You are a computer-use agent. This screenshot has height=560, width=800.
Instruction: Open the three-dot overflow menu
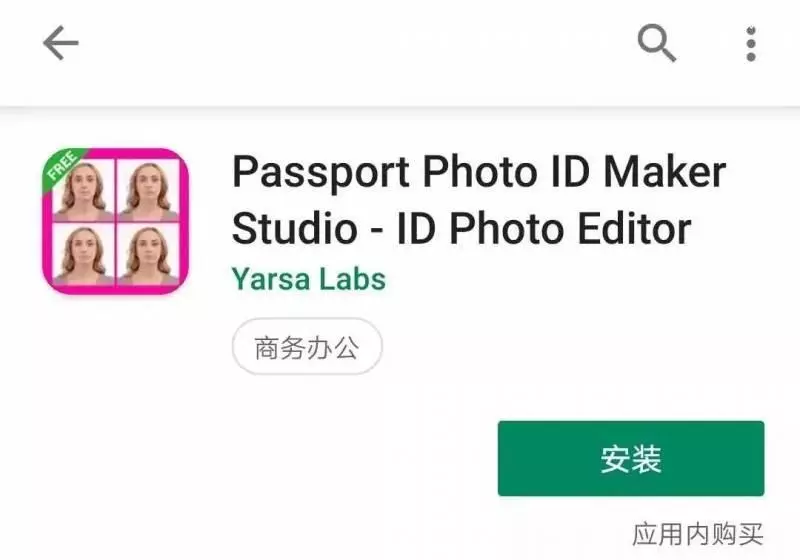751,44
